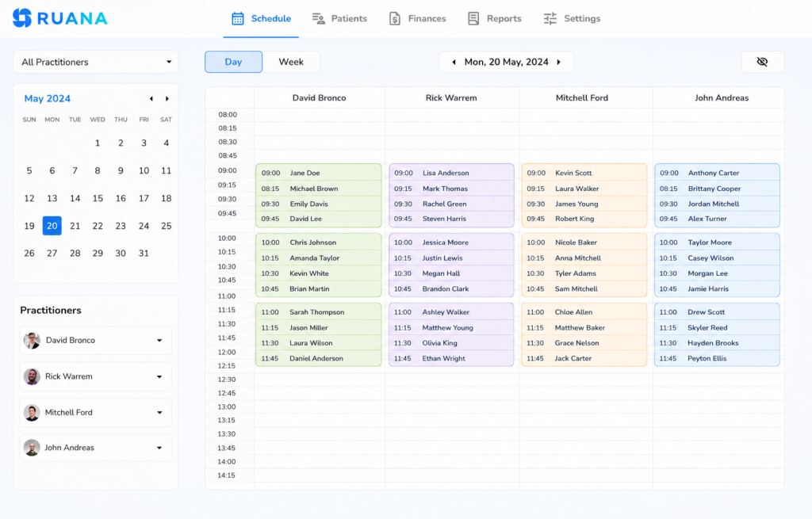Select May 20 in mini calendar

pos(52,226)
